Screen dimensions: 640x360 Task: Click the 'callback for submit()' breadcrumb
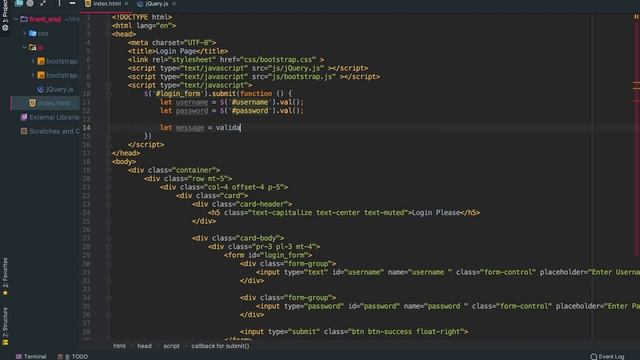[220, 346]
